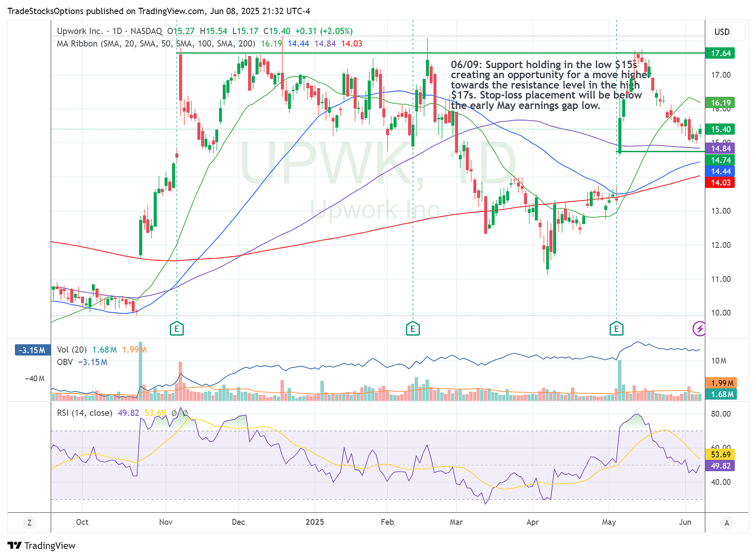This screenshot has height=558, width=756.
Task: Click the 10M volume scale value
Action: (719, 361)
